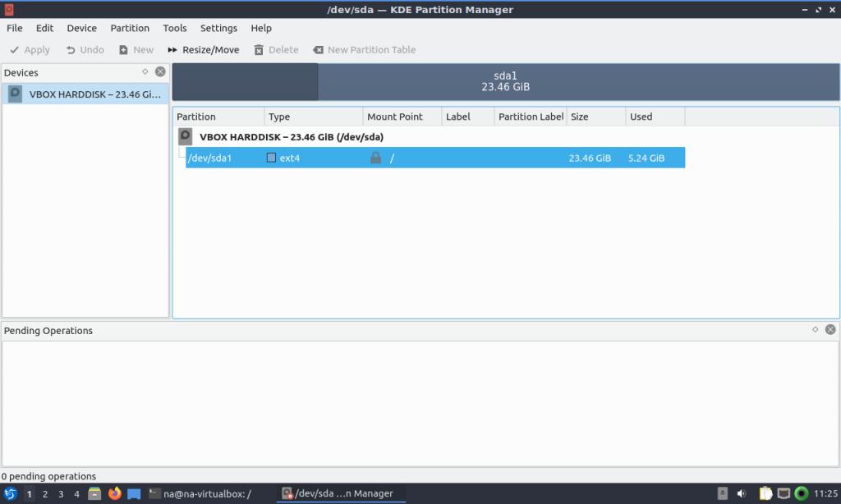Select the /dev/sda1 partition row
The image size is (841, 504).
point(434,158)
